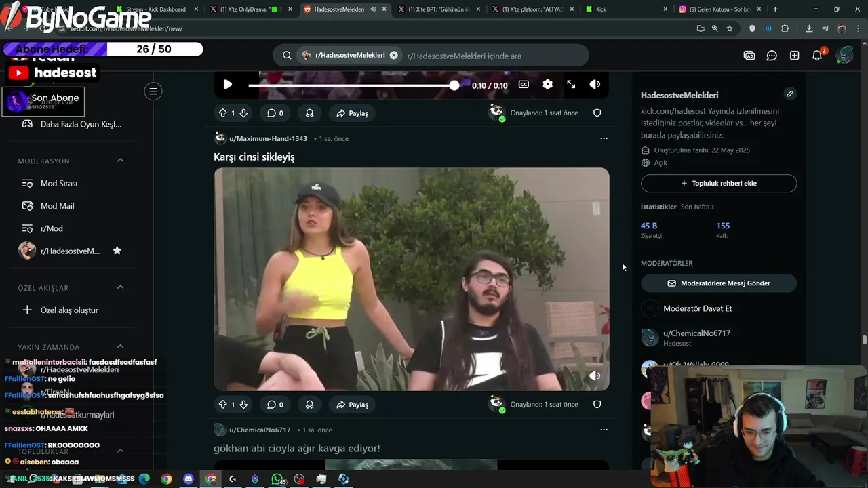868x488 pixels.
Task: Switch to Gelen Kutusu Instagram tab
Action: (720, 9)
